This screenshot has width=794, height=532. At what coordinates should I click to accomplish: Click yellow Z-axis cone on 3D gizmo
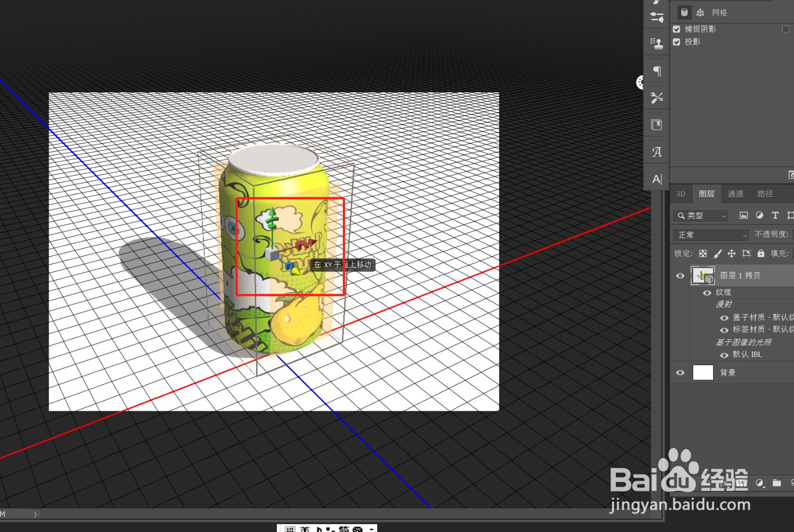[296, 271]
